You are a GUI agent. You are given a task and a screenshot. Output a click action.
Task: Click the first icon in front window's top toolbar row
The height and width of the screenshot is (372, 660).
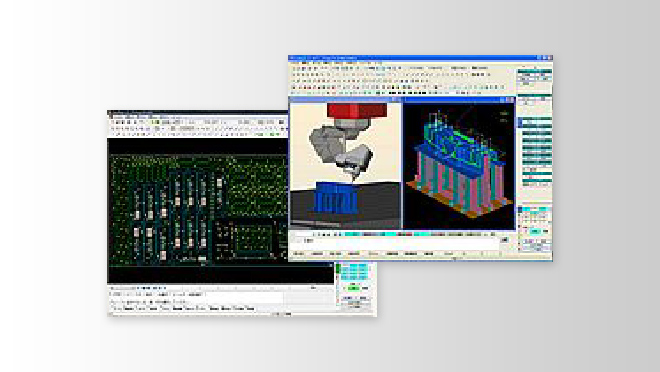[294, 68]
